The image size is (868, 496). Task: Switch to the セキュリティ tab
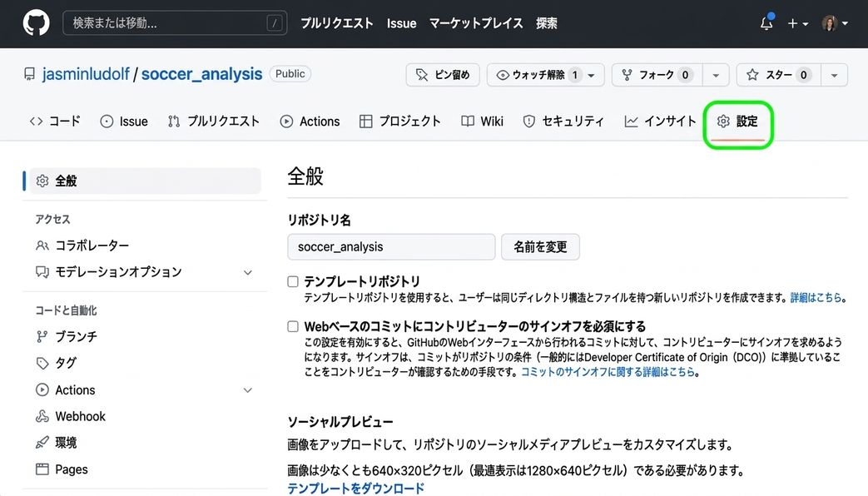[563, 122]
